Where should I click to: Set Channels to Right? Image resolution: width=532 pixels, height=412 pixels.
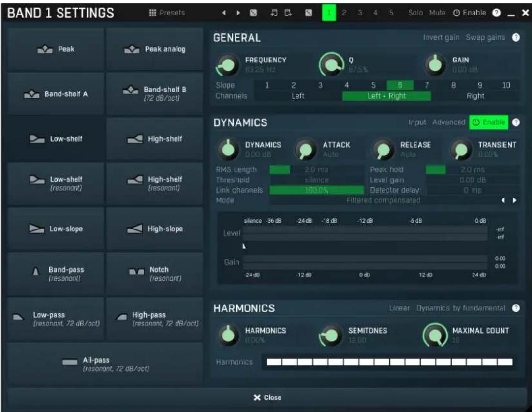475,96
